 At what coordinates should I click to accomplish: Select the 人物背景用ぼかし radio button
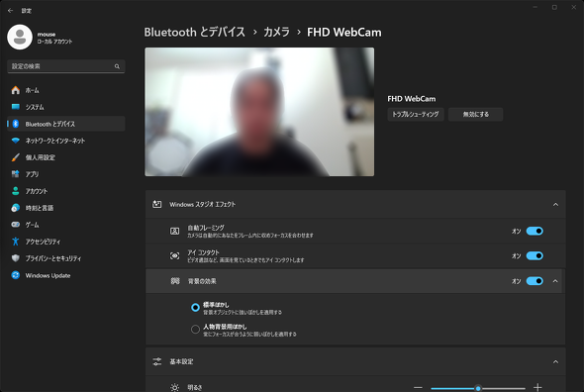195,330
